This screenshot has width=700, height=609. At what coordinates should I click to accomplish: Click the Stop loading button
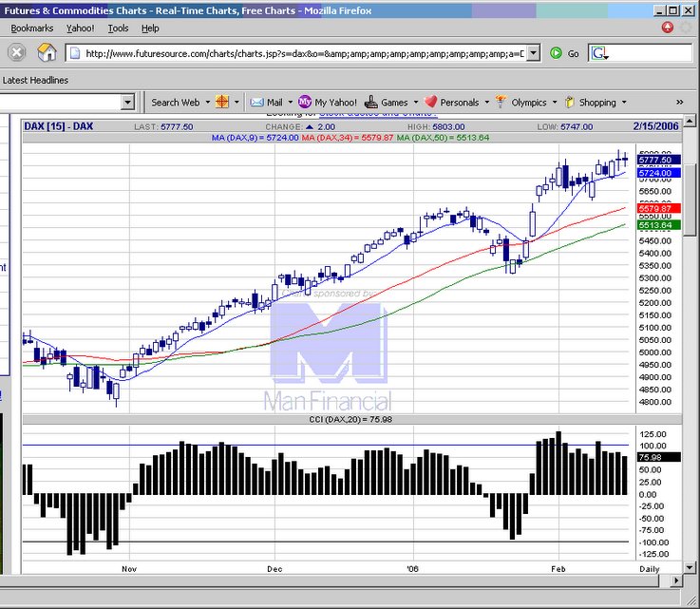[x=16, y=52]
